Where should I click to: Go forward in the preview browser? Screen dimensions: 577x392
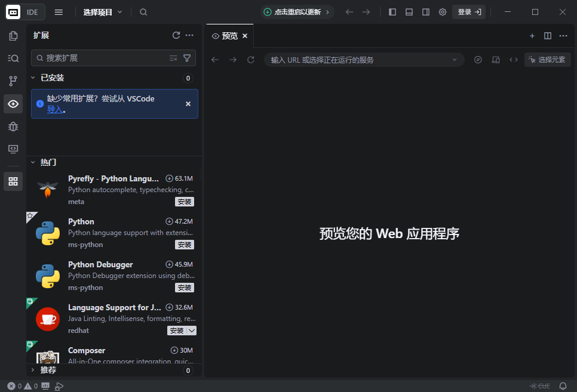232,60
